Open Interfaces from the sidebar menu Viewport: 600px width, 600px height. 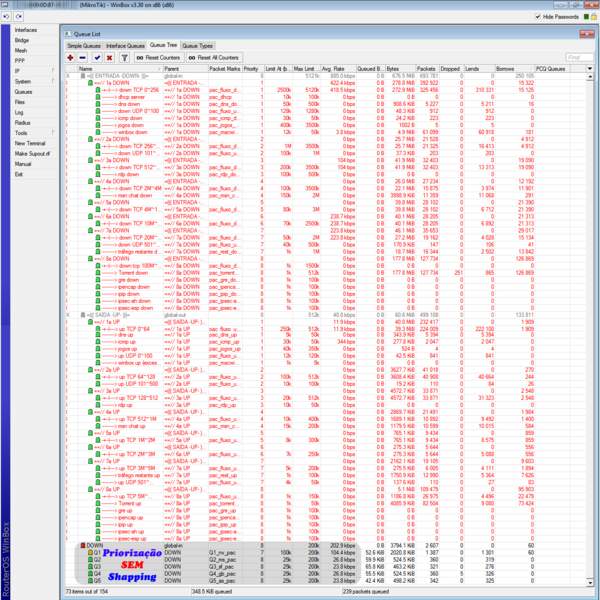tap(26, 30)
